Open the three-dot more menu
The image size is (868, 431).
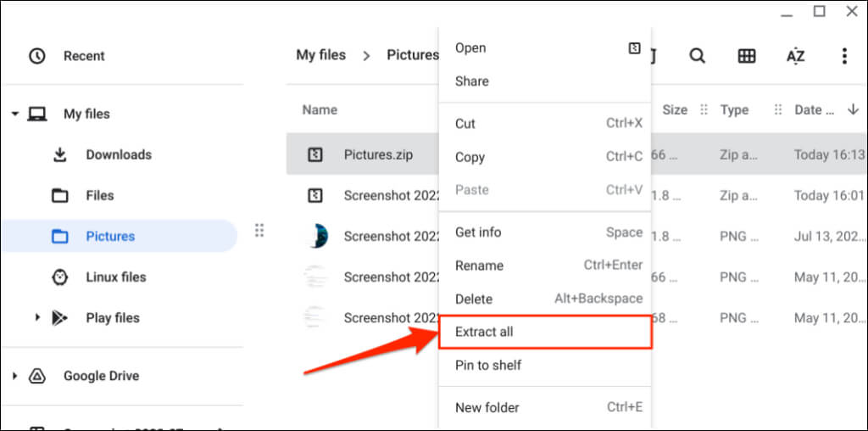844,56
